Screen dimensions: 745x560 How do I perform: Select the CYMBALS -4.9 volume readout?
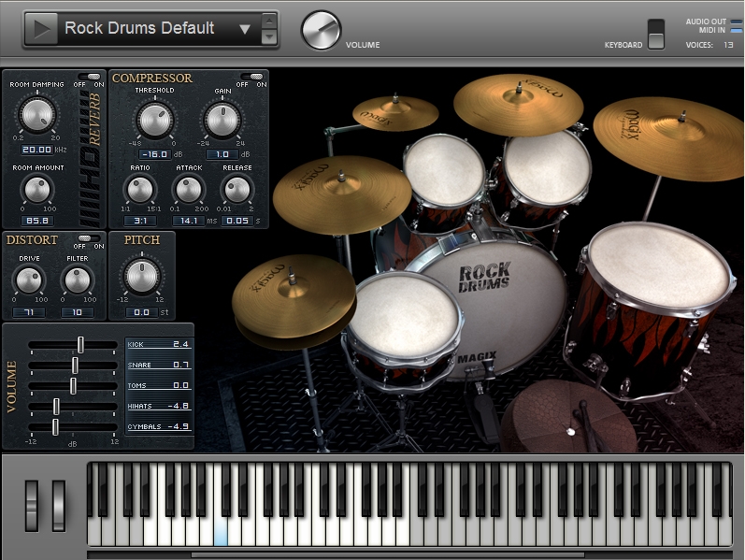[x=158, y=426]
